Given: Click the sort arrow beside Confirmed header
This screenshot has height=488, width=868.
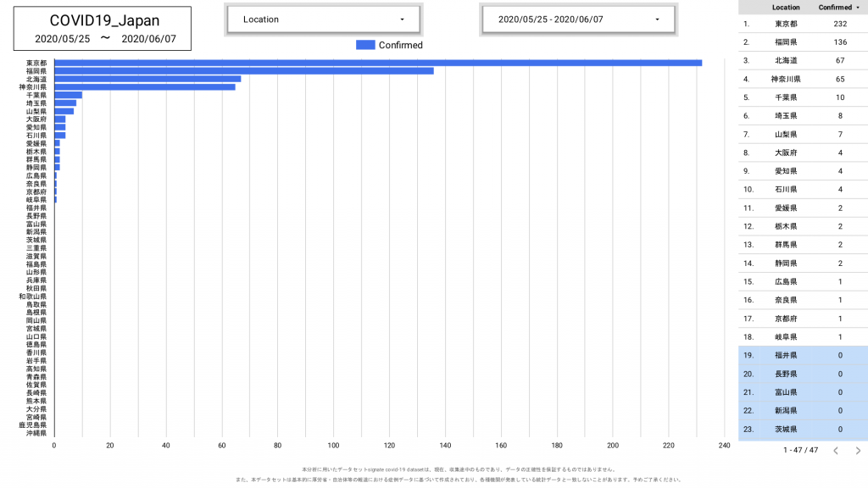Looking at the screenshot, I should click(858, 7).
